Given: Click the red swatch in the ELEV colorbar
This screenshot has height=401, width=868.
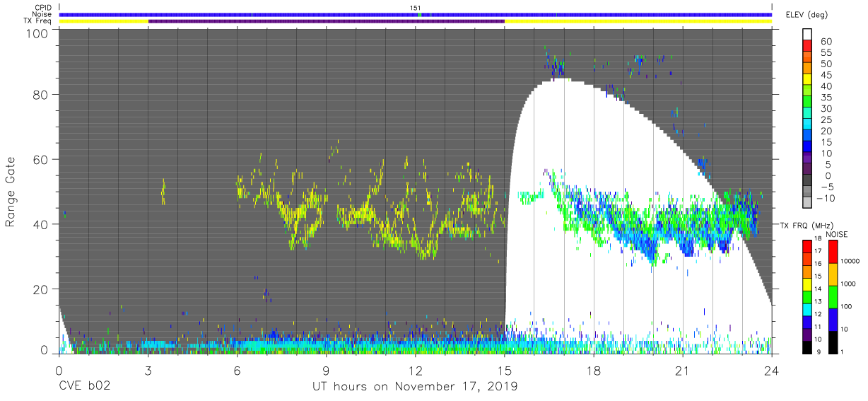Looking at the screenshot, I should pyautogui.click(x=808, y=47).
